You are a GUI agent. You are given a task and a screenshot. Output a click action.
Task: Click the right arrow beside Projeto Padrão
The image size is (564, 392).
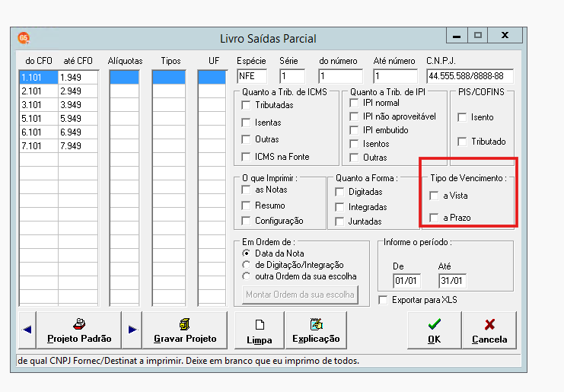click(x=132, y=330)
